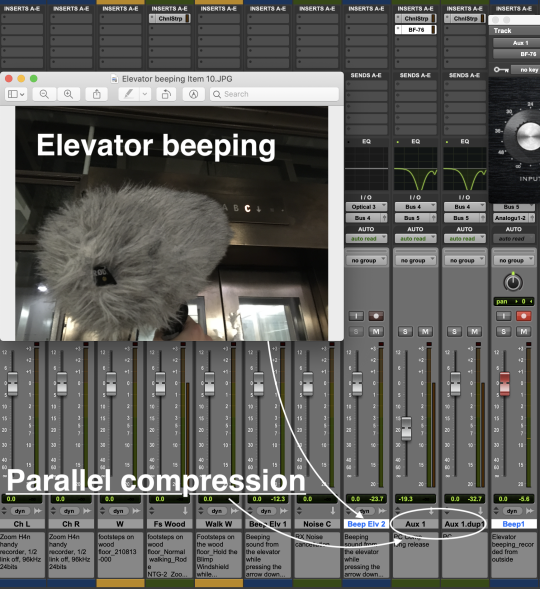
Task: Click INSERTS A-E header above Aux 1 strip
Action: (x=415, y=9)
